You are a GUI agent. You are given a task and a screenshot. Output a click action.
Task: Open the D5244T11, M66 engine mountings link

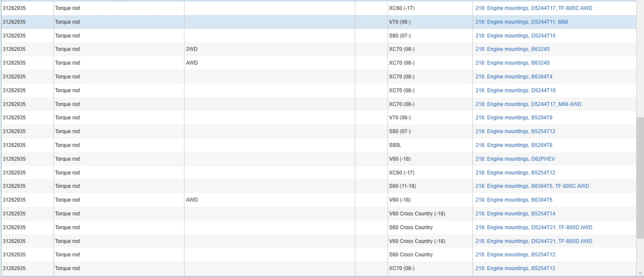(x=521, y=22)
